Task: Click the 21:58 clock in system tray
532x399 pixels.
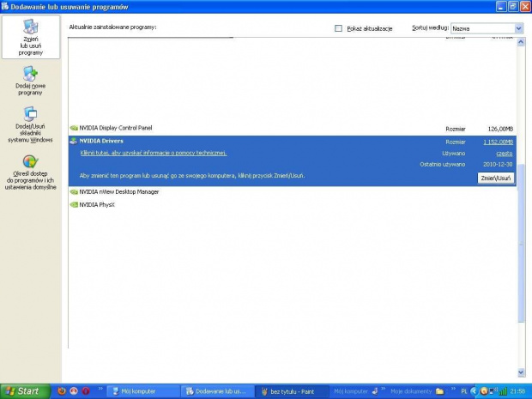Action: pyautogui.click(x=517, y=391)
